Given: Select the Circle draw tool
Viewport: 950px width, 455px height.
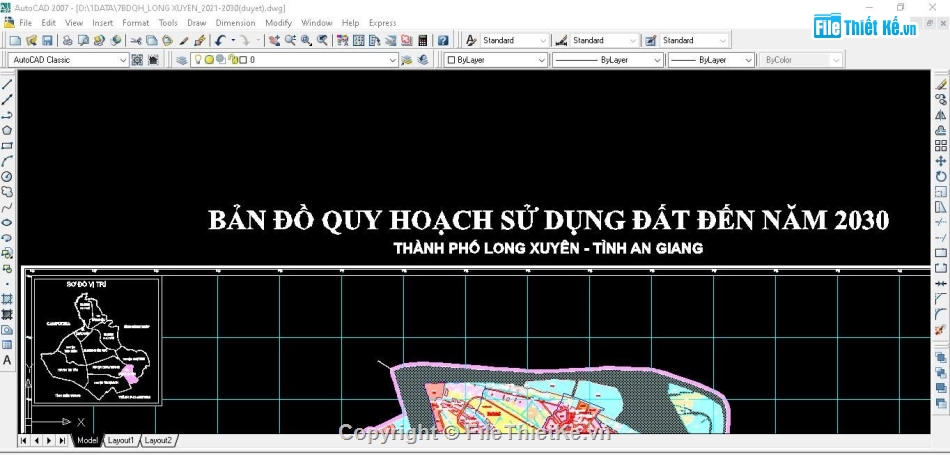Looking at the screenshot, I should click(x=7, y=176).
